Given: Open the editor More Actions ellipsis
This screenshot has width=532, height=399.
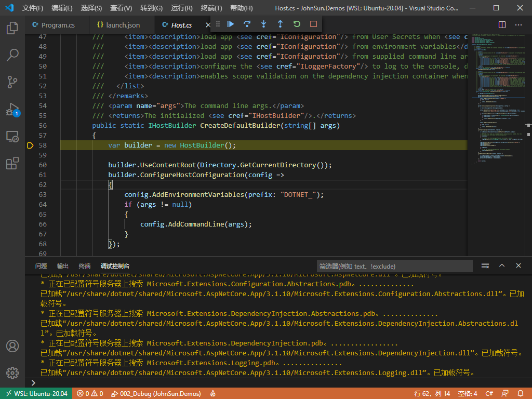Looking at the screenshot, I should [518, 25].
